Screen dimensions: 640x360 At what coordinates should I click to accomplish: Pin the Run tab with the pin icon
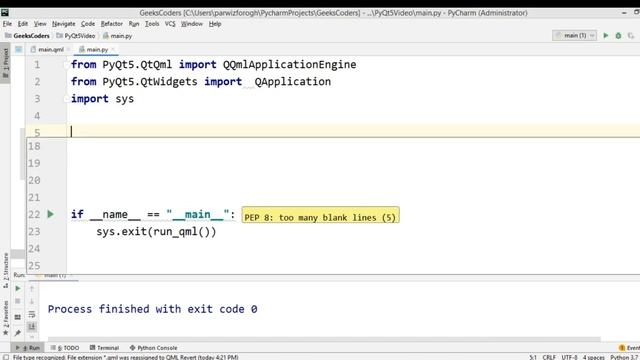click(18, 333)
